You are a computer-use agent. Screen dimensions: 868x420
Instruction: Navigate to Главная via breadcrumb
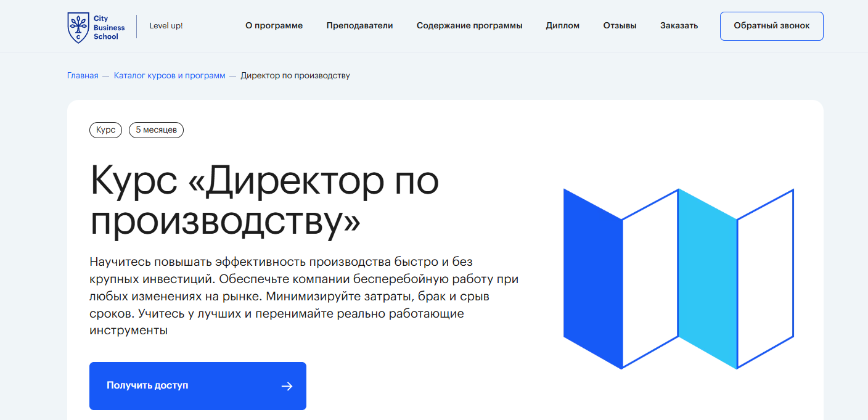tap(83, 76)
